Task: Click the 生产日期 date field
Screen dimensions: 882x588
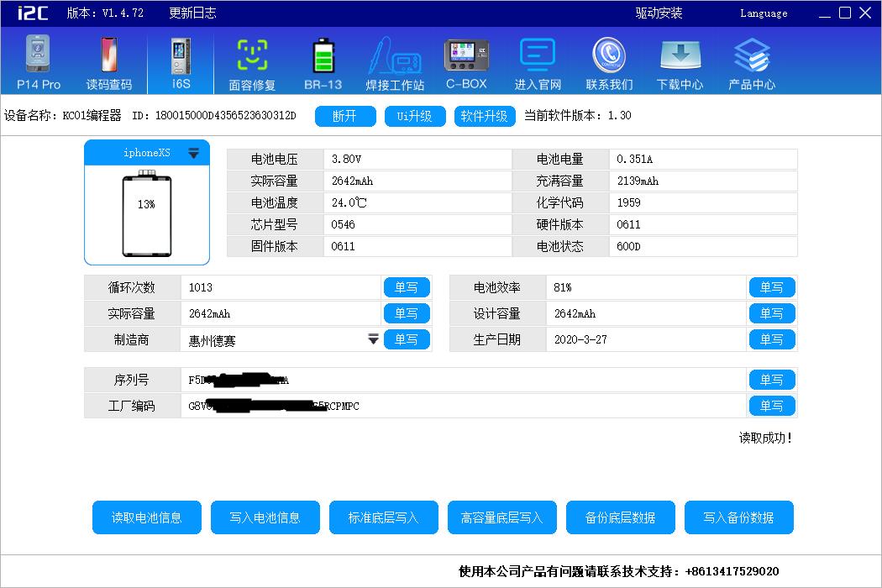Action: (645, 339)
